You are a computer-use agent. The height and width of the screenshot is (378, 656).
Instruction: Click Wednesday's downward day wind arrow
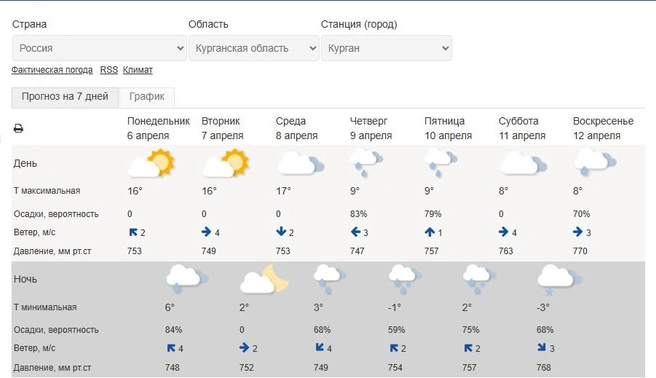coord(281,232)
